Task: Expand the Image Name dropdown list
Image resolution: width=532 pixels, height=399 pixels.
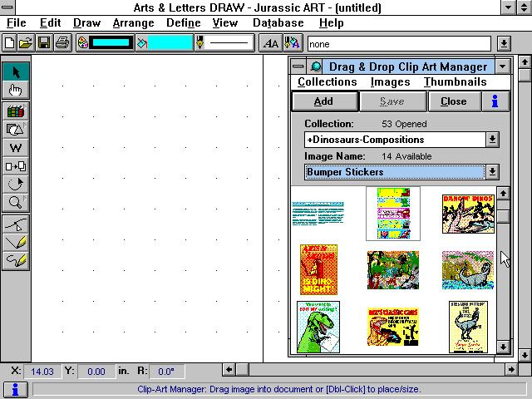Action: tap(492, 172)
